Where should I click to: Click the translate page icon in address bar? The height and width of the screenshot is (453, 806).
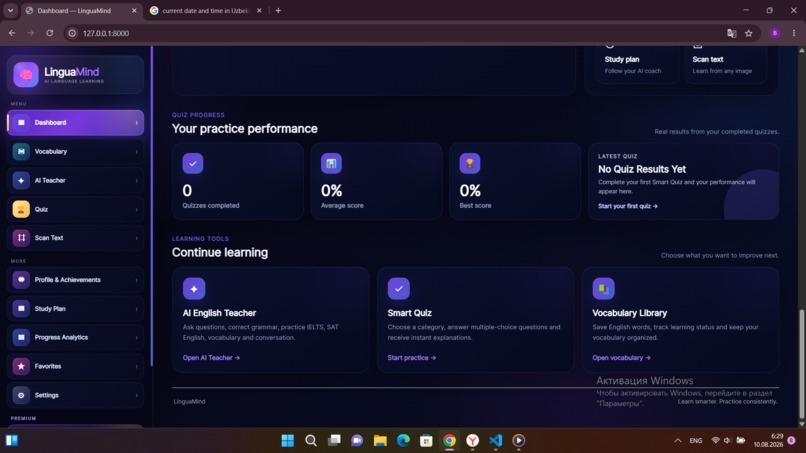(x=731, y=33)
